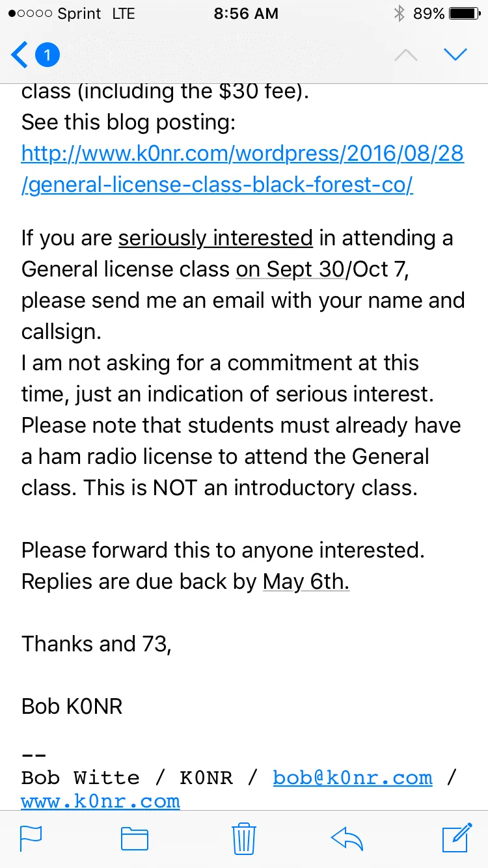Screen dimensions: 488x868
Task: Tap the Bluetooth status icon
Action: (x=399, y=14)
